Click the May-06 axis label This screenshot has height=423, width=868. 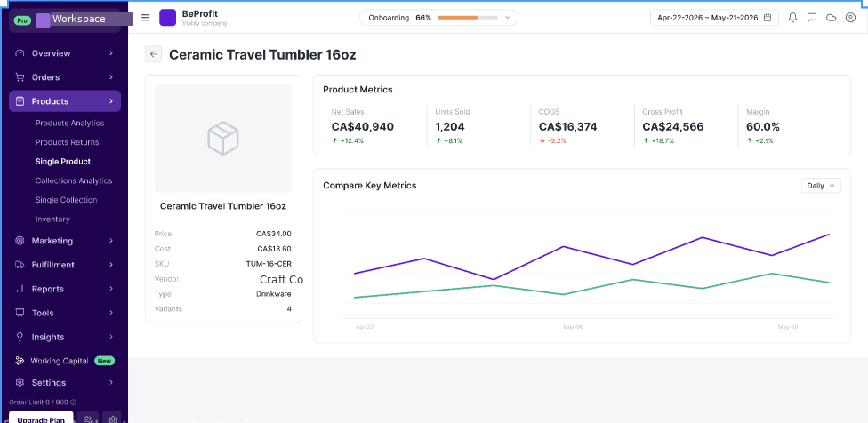coord(574,327)
